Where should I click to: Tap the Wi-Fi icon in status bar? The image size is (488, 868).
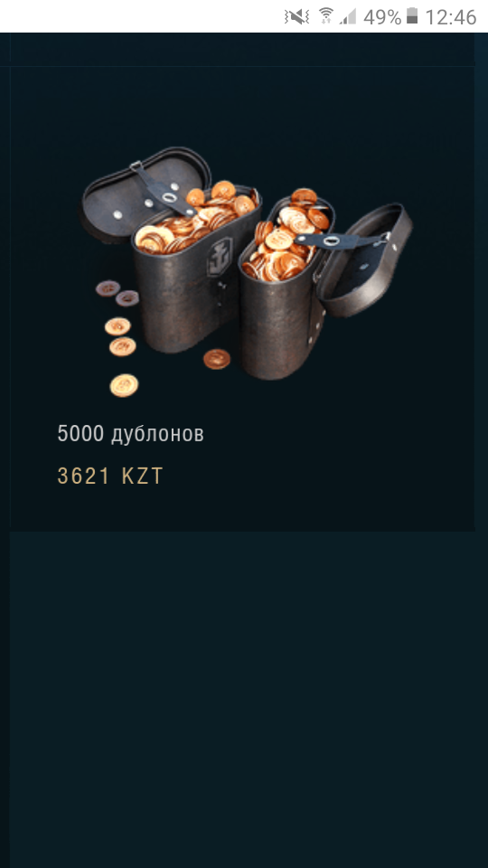pyautogui.click(x=326, y=16)
